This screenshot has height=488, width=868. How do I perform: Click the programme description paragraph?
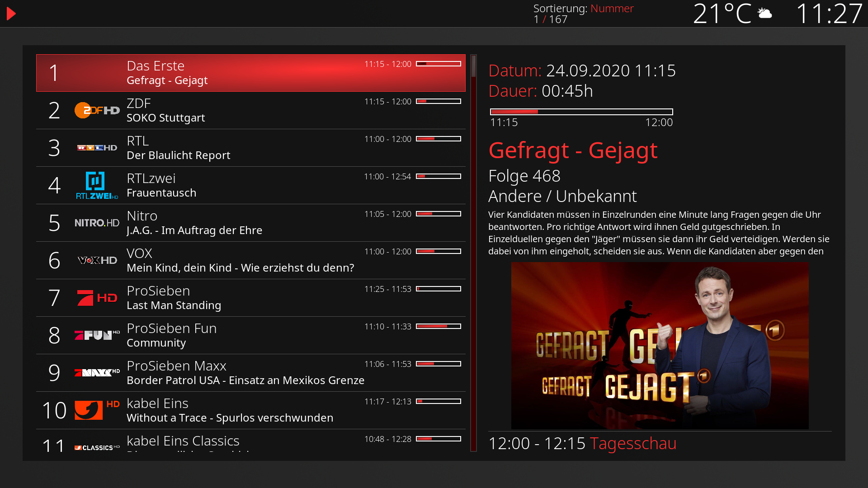tap(659, 233)
